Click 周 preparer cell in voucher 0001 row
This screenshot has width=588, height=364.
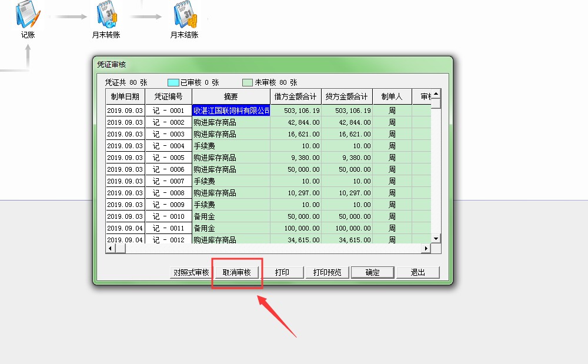pyautogui.click(x=392, y=111)
